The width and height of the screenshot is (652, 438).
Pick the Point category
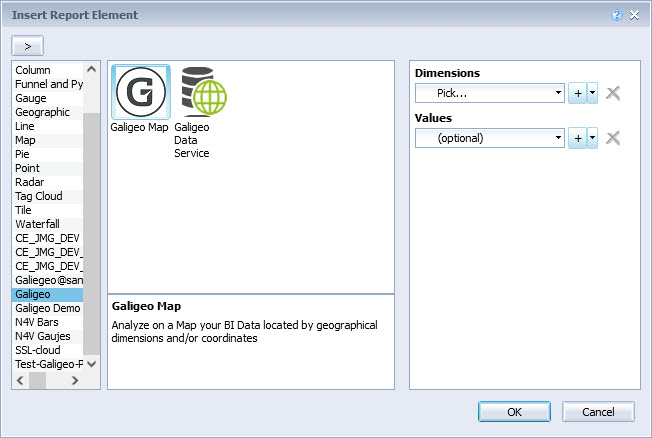click(x=48, y=168)
